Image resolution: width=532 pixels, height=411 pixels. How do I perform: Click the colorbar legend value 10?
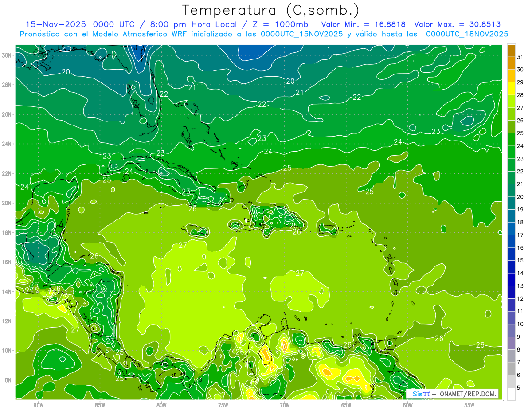tap(520, 324)
